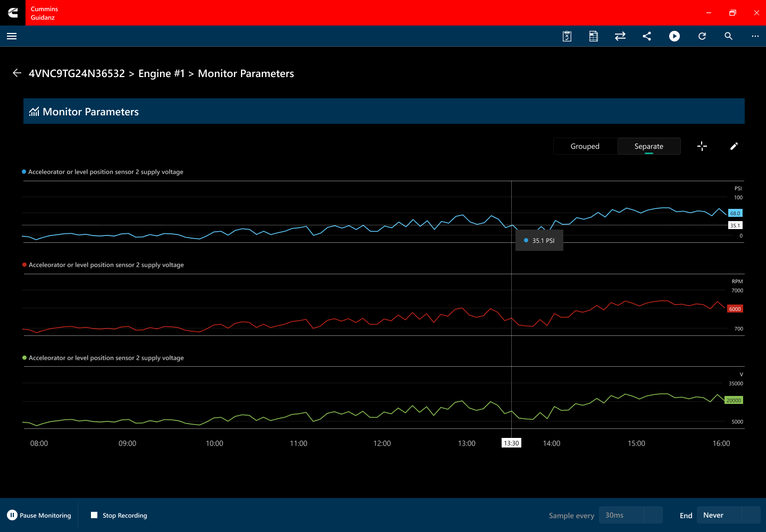Image resolution: width=766 pixels, height=532 pixels.
Task: Switch to Grouped chart view
Action: click(x=585, y=146)
